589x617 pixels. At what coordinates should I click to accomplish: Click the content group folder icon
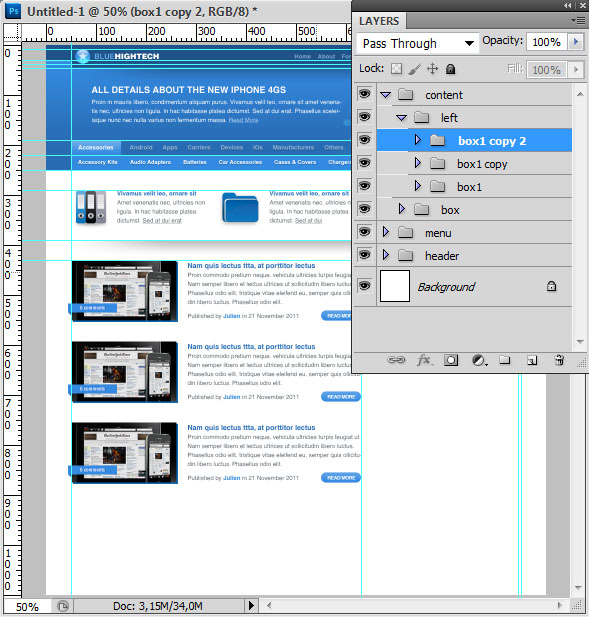pos(405,94)
